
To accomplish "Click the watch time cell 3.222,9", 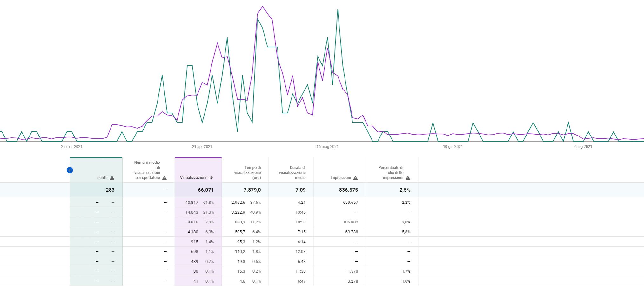I will (x=238, y=212).
